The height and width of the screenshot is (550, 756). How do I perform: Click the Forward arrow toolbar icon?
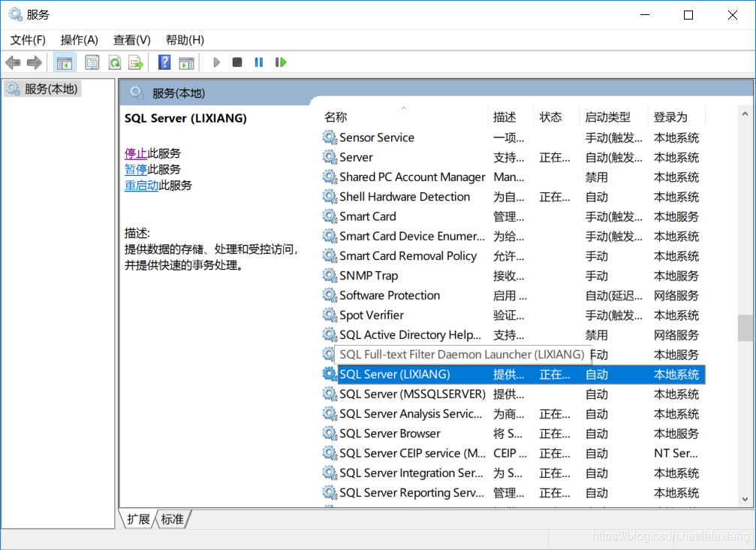(x=35, y=62)
